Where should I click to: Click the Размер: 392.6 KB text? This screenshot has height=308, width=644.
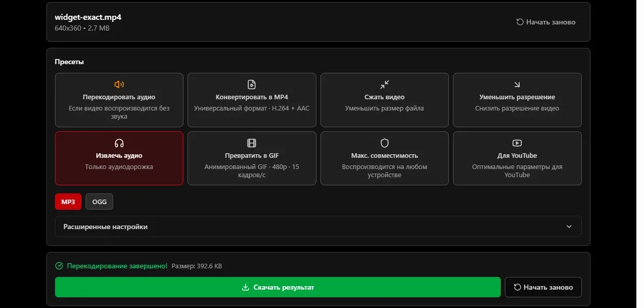[197, 266]
